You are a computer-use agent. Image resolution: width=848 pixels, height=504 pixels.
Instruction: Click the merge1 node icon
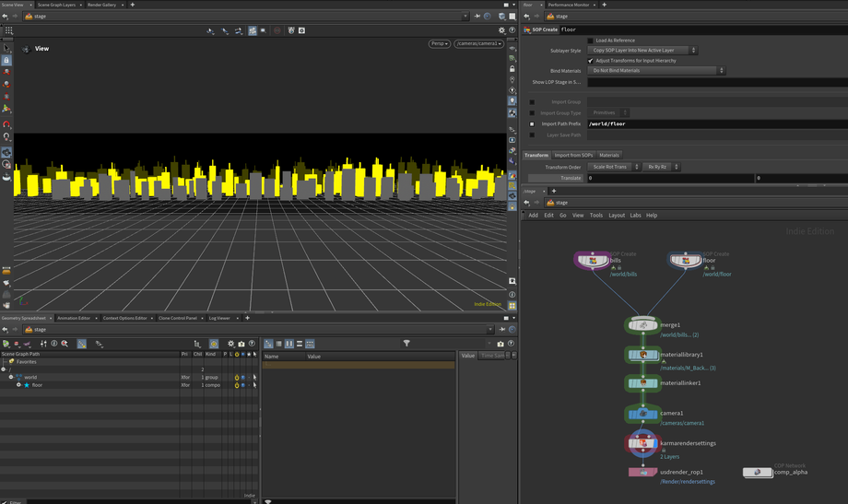pos(643,325)
